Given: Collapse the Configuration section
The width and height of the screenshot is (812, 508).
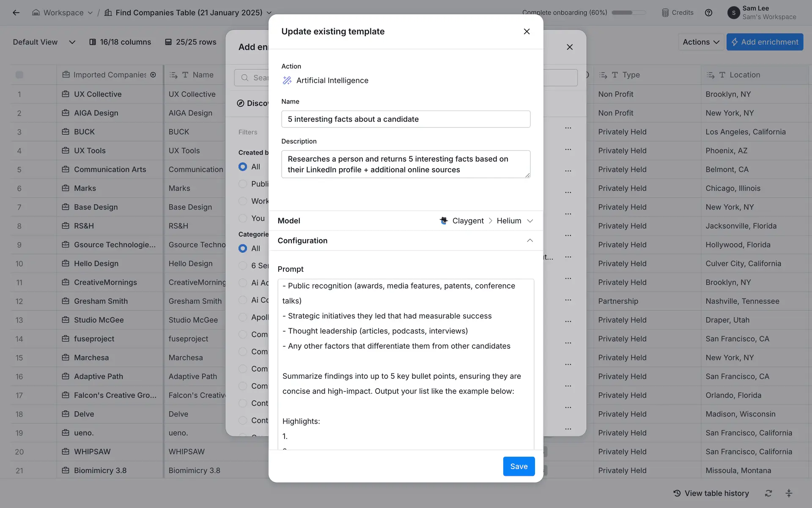Looking at the screenshot, I should pos(529,240).
